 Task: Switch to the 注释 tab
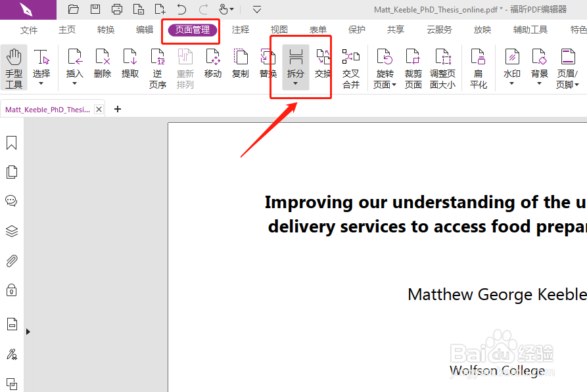241,30
